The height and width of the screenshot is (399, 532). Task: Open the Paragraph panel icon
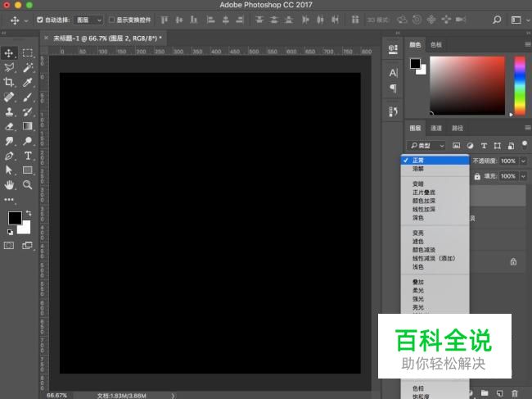(x=393, y=88)
